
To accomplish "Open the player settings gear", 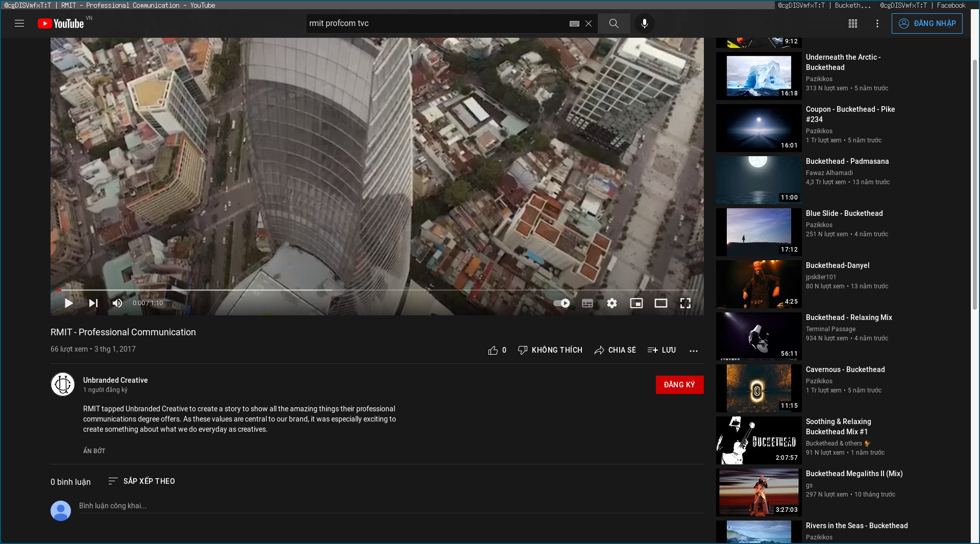I will click(x=612, y=303).
